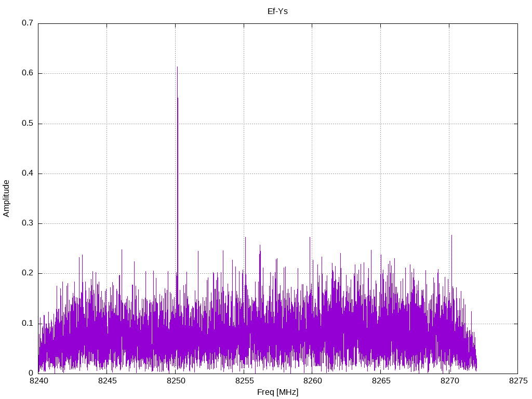Click the peak tip just past 8270 MHz
The image size is (532, 399).
pyautogui.click(x=451, y=236)
